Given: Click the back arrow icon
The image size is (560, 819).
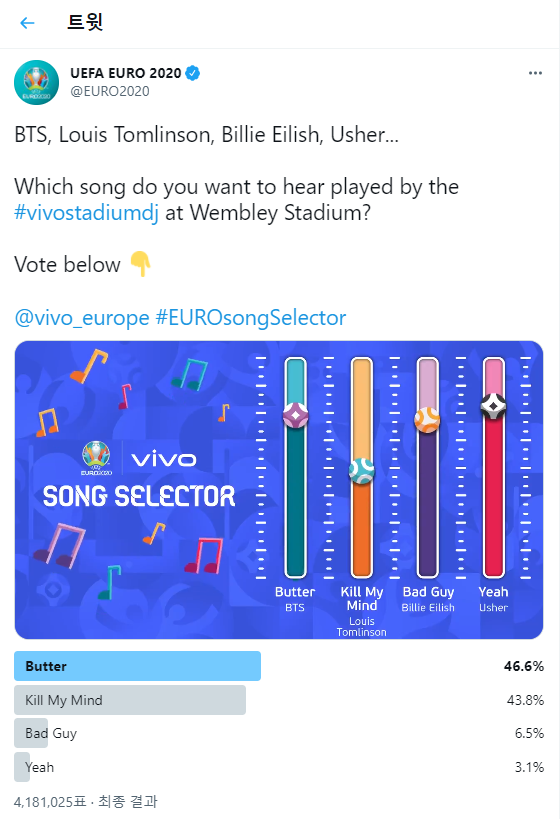Looking at the screenshot, I should pyautogui.click(x=27, y=22).
